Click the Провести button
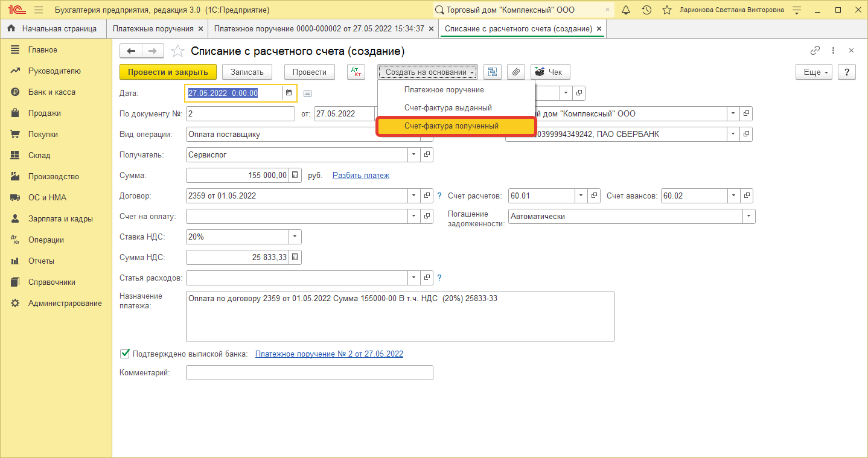This screenshot has height=458, width=868. coord(310,72)
